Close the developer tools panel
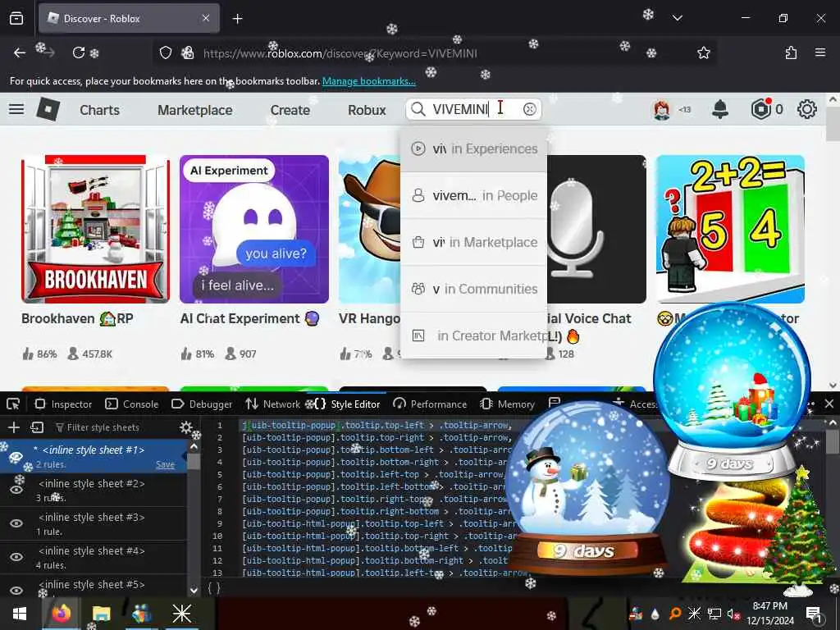 pyautogui.click(x=829, y=404)
